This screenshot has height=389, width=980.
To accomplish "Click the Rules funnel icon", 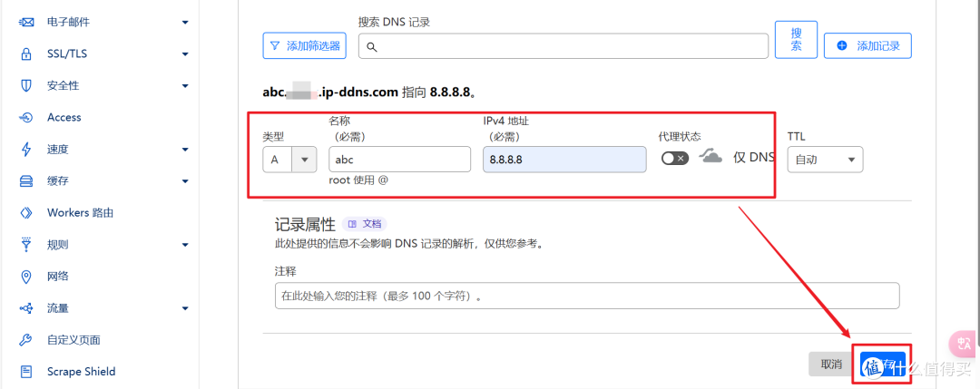I will point(25,245).
